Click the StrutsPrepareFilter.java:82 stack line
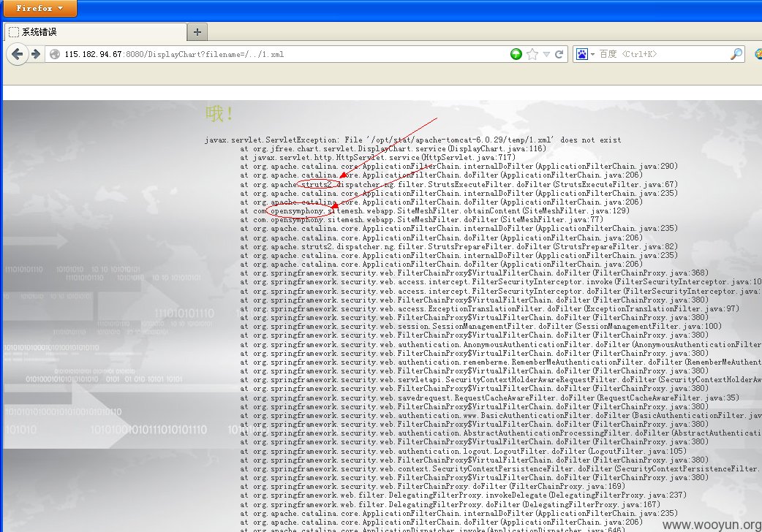 (459, 246)
